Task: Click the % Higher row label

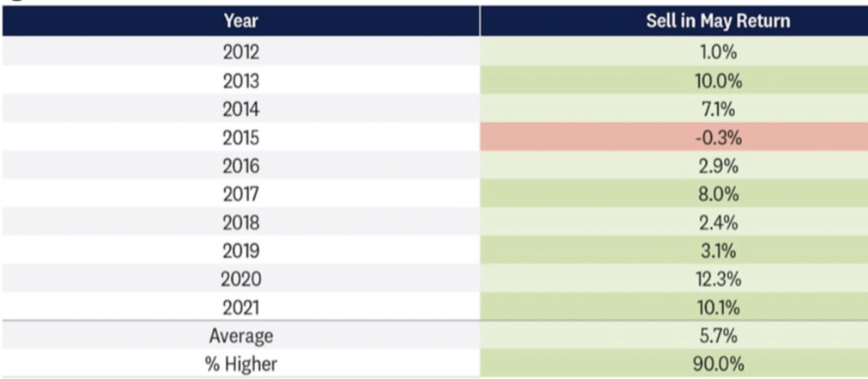Action: pyautogui.click(x=241, y=364)
